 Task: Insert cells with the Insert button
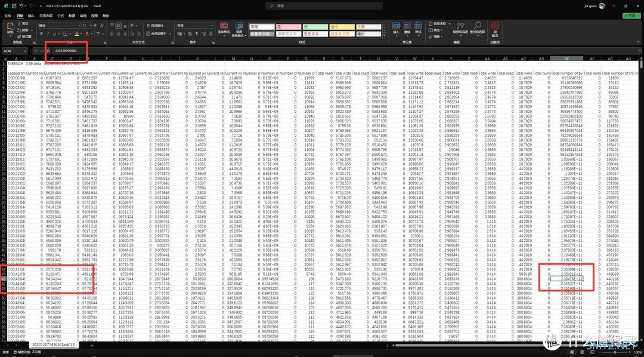(396, 29)
